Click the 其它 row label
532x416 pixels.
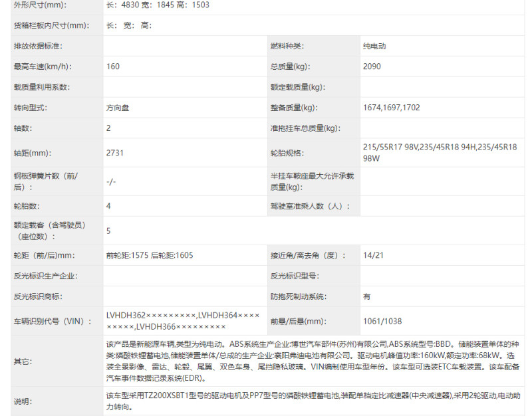click(x=23, y=362)
